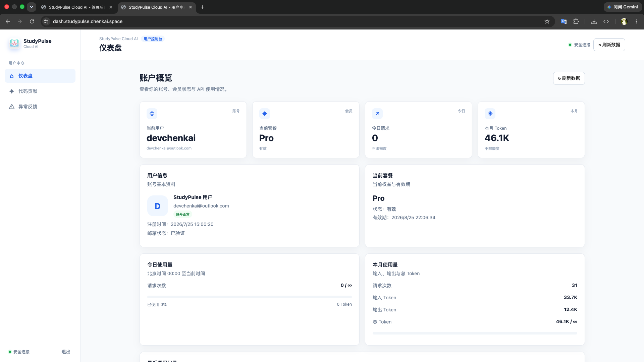Screen dimensions: 644x362
Task: Click the StudyPulse logo icon in sidebar
Action: tap(14, 43)
